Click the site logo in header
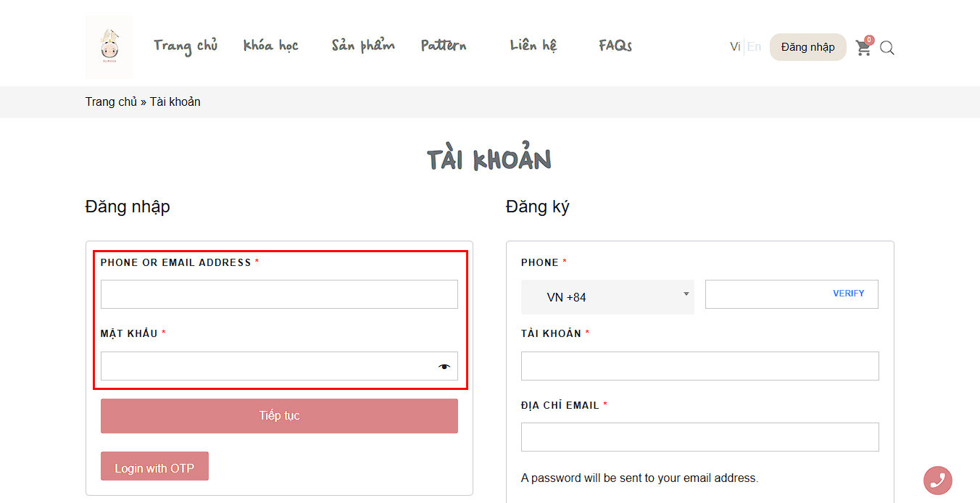Image resolution: width=980 pixels, height=503 pixels. coord(109,46)
